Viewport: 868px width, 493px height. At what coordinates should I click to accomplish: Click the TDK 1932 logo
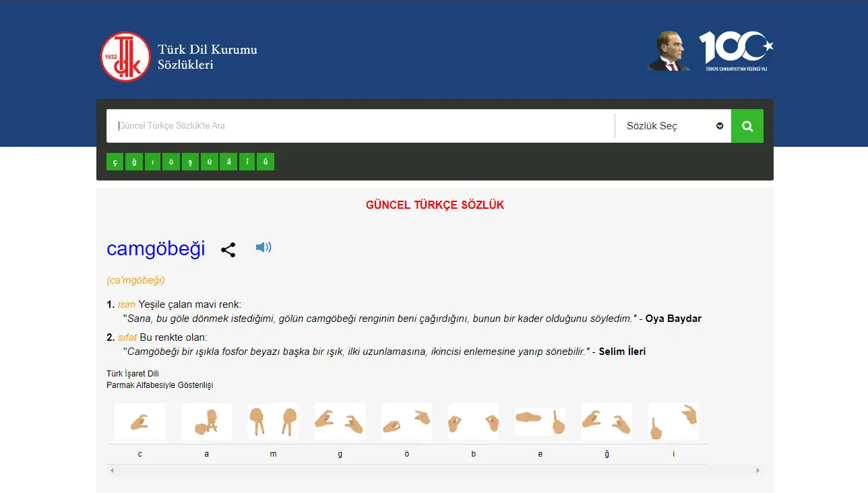[125, 57]
